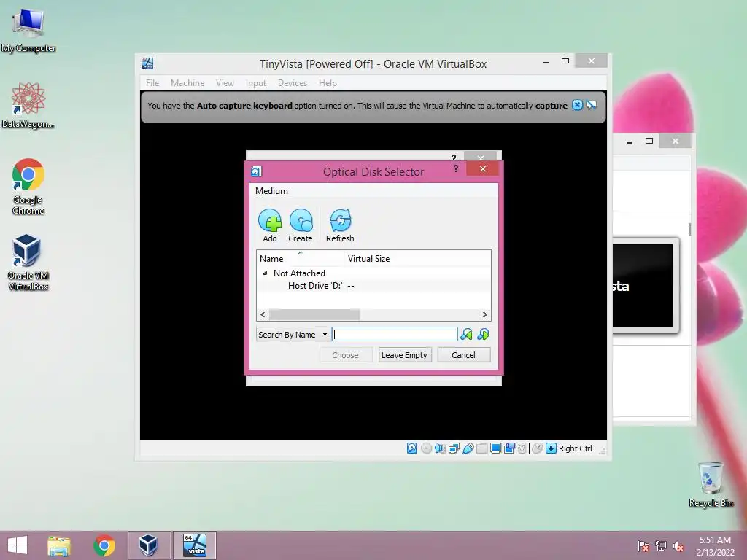The height and width of the screenshot is (560, 747).
Task: Click the Optical Disk Selector title icon
Action: coord(256,171)
